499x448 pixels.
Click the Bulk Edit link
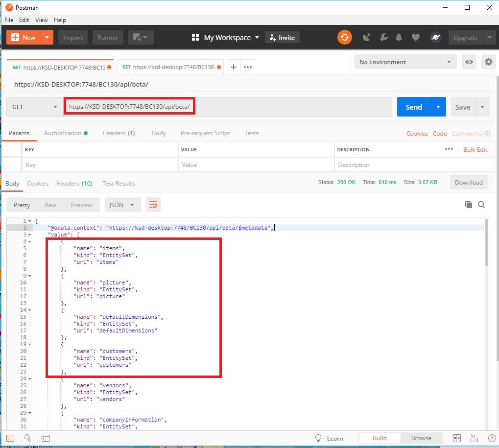(475, 150)
